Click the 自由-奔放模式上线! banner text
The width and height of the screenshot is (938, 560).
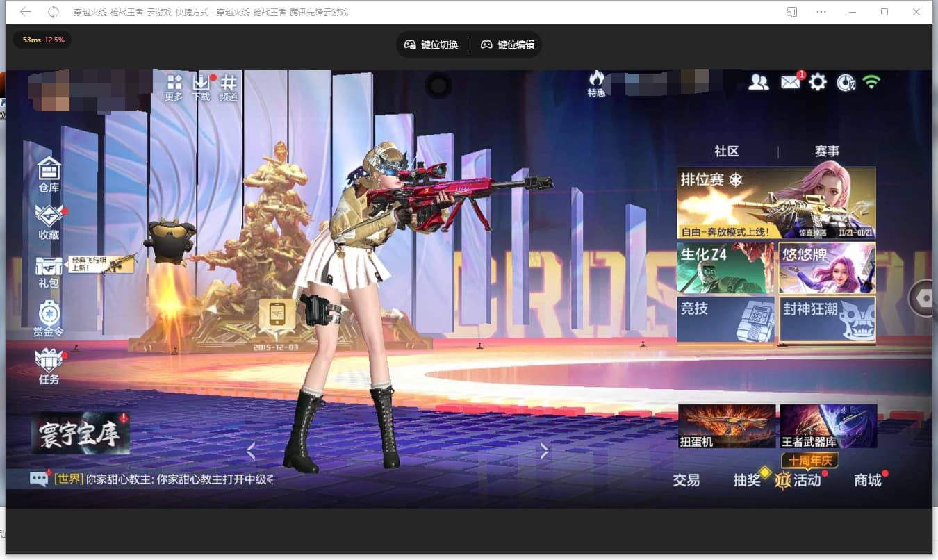(725, 232)
